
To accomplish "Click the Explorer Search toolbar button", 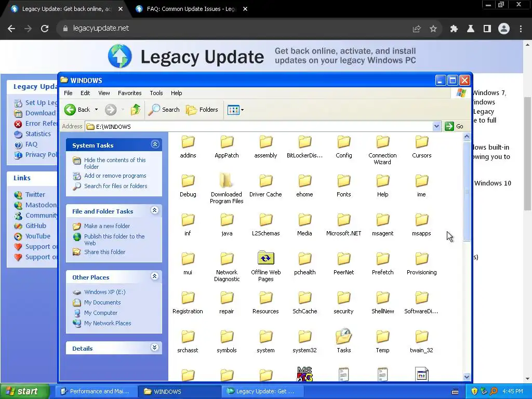I will [164, 110].
